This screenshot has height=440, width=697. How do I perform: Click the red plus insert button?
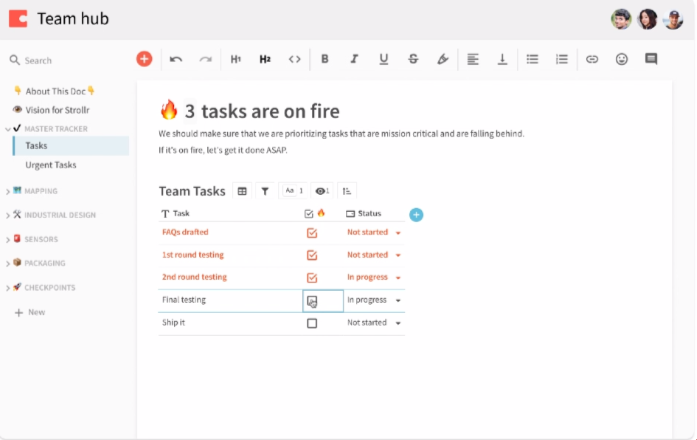[144, 59]
